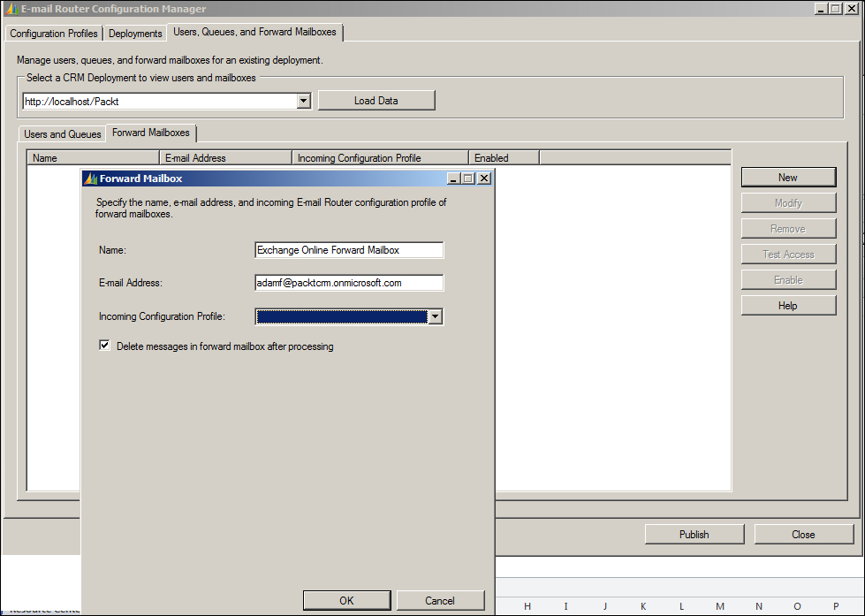Switch to the Configuration Profiles tab
Screen dimensions: 865x616
pos(54,33)
